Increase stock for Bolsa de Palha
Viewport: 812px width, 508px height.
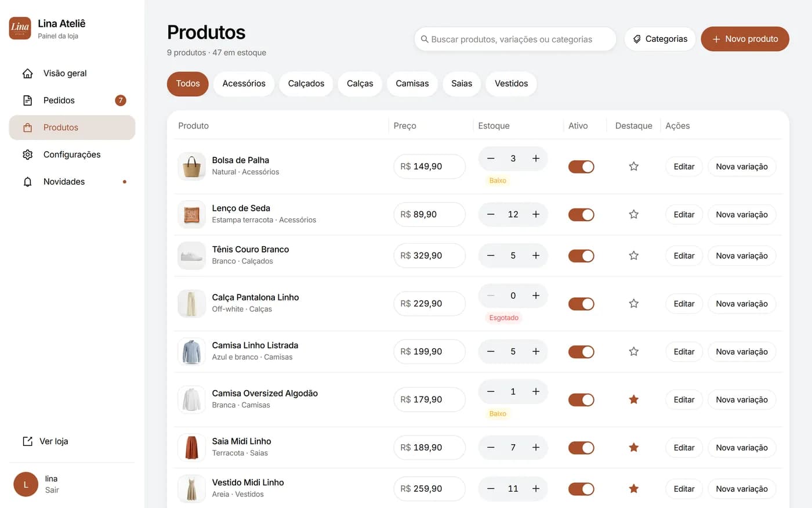(536, 158)
